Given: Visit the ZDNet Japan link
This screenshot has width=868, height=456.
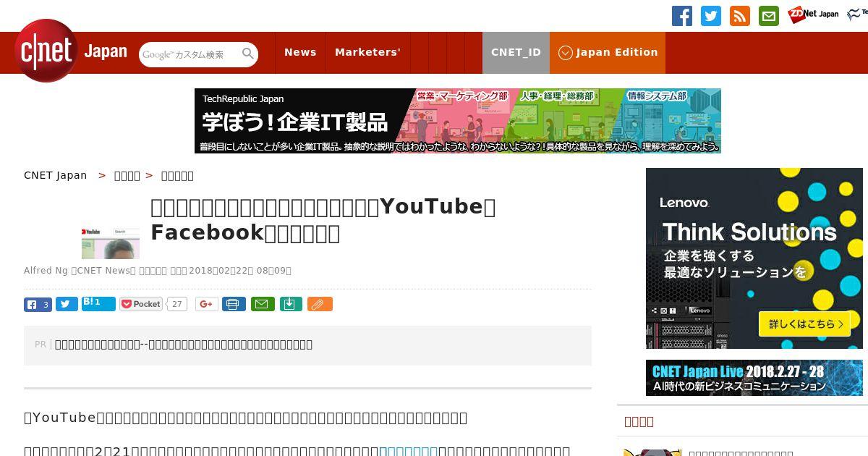Looking at the screenshot, I should tap(813, 14).
